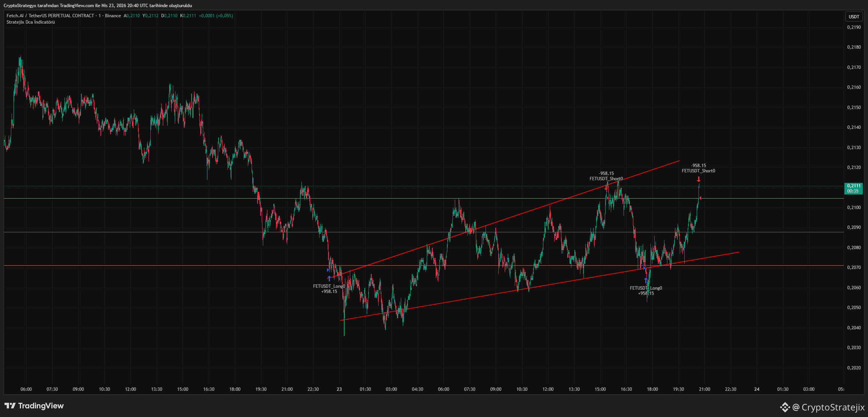Select the lower red rising trendline
Image resolution: width=868 pixels, height=417 pixels.
(539, 286)
